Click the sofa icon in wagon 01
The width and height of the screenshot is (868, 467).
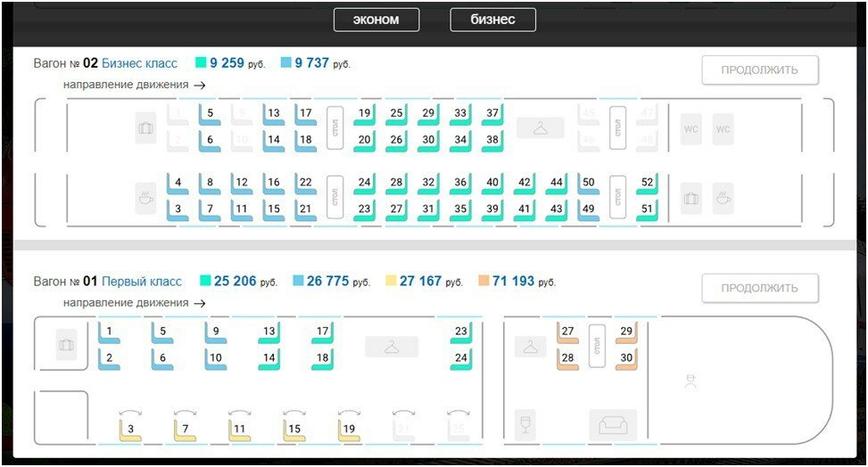(x=613, y=425)
